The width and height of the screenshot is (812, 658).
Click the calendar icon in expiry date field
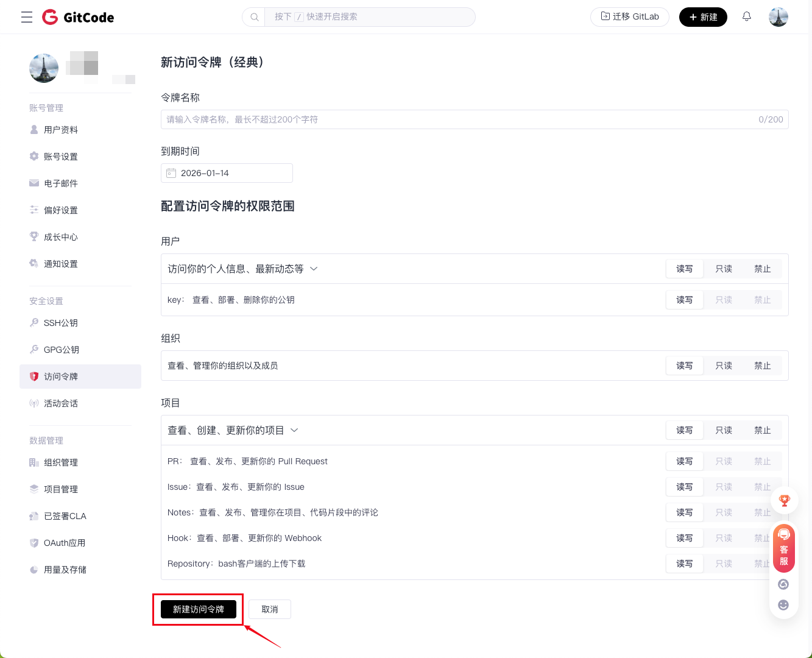pyautogui.click(x=171, y=173)
